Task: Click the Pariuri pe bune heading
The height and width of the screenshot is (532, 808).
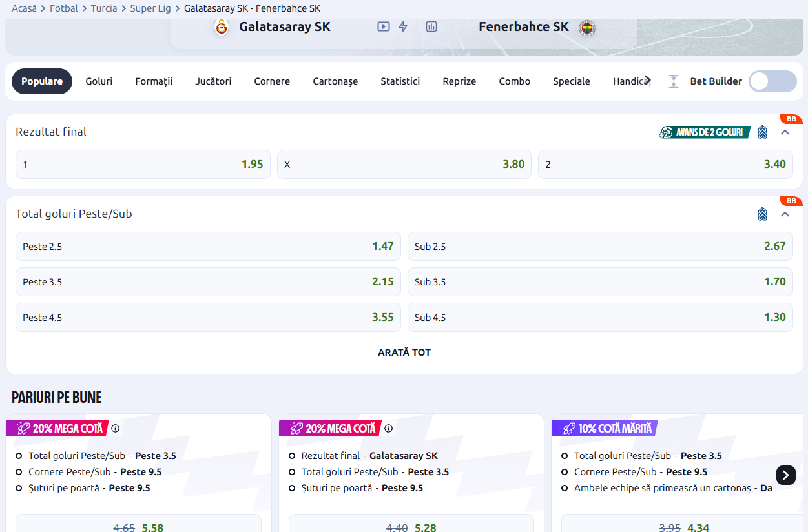Action: (57, 397)
